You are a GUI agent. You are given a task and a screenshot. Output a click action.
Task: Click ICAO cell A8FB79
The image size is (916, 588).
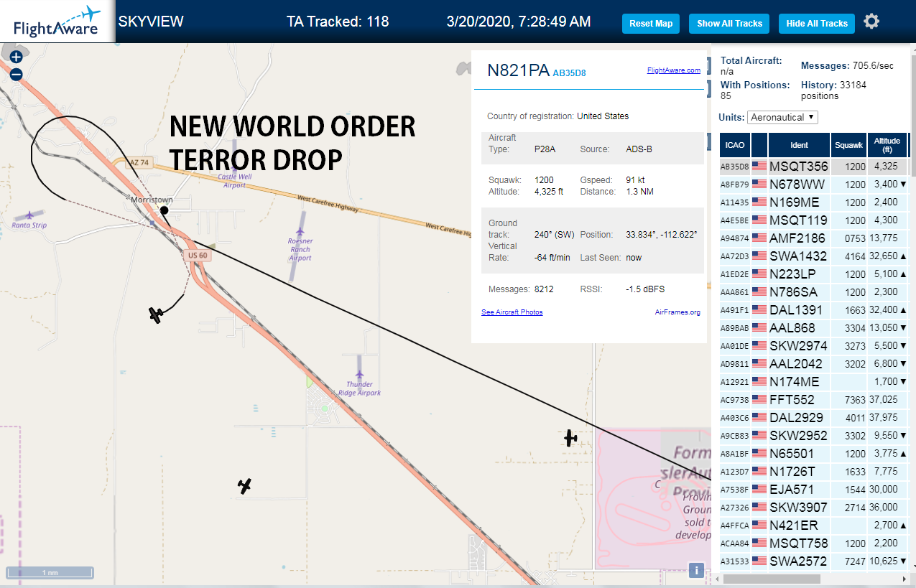(x=735, y=184)
